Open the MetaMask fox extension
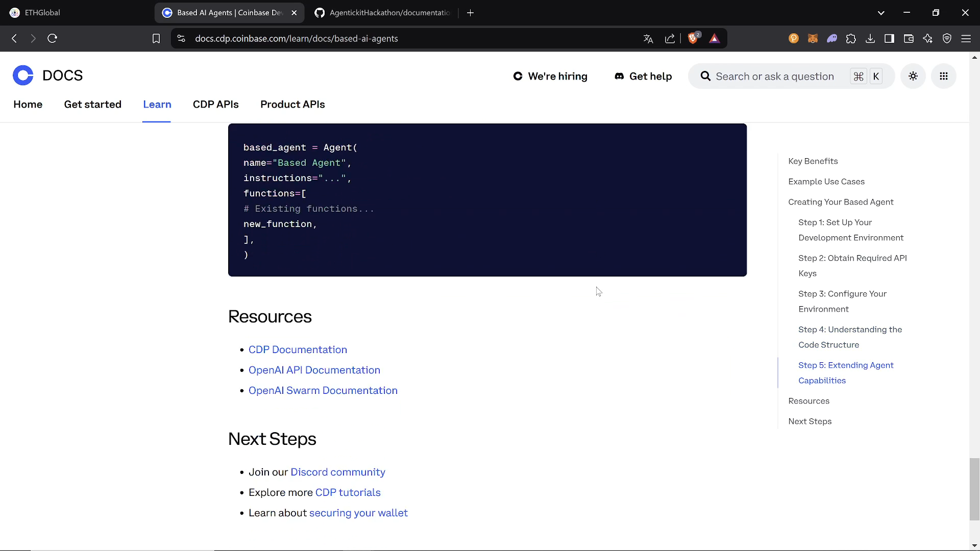This screenshot has width=980, height=551. point(813,38)
